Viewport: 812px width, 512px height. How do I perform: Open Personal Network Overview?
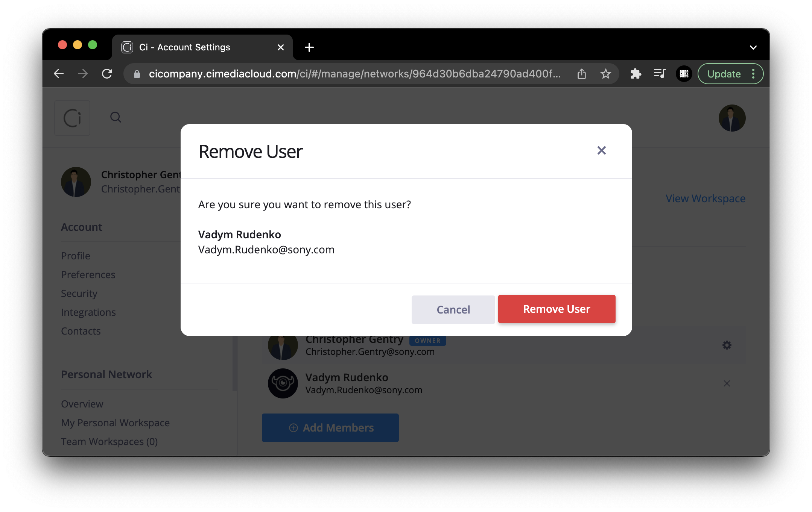click(x=82, y=404)
